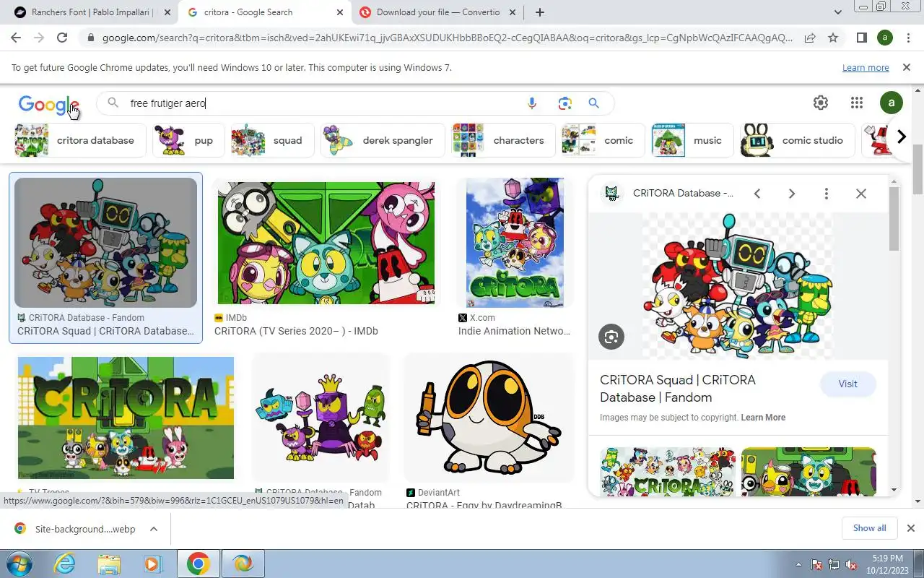The width and height of the screenshot is (924, 578).
Task: Open CRiTORA villains group thumbnail
Action: (321, 418)
